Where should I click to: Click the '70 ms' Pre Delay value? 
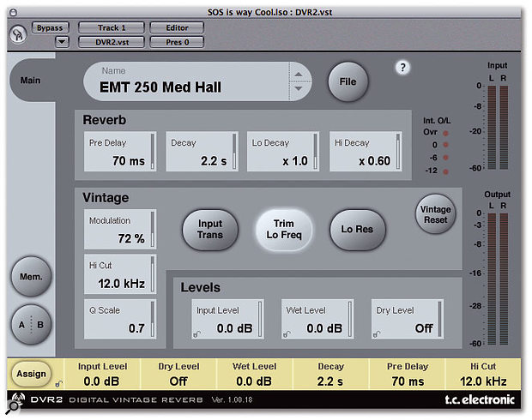(129, 161)
